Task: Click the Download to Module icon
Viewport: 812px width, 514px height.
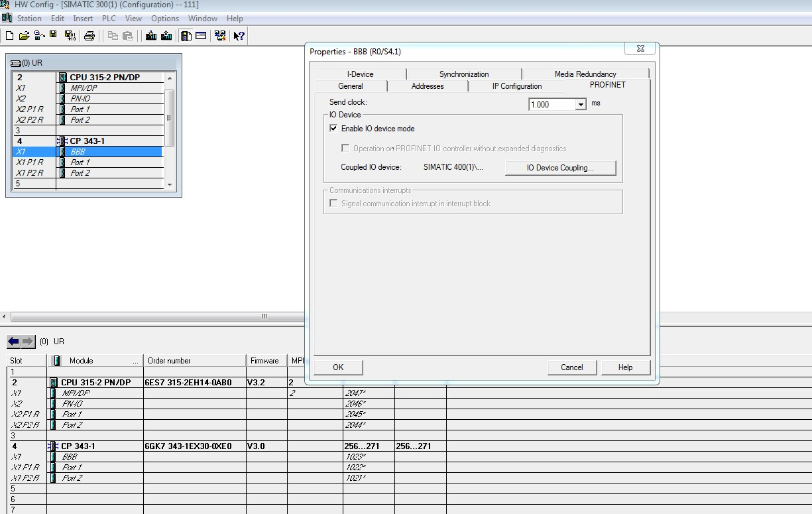Action: tap(151, 36)
